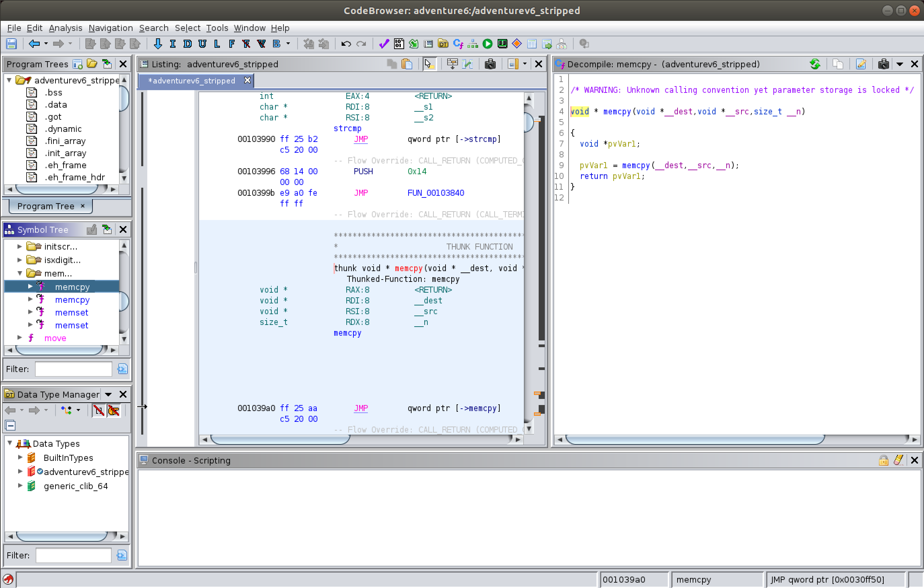
Task: Select memset in the Symbol Tree
Action: click(71, 313)
